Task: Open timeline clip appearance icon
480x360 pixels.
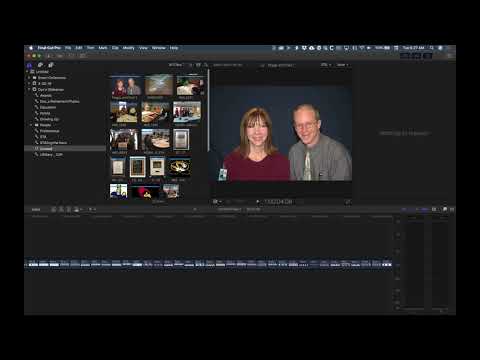Action: click(x=434, y=209)
